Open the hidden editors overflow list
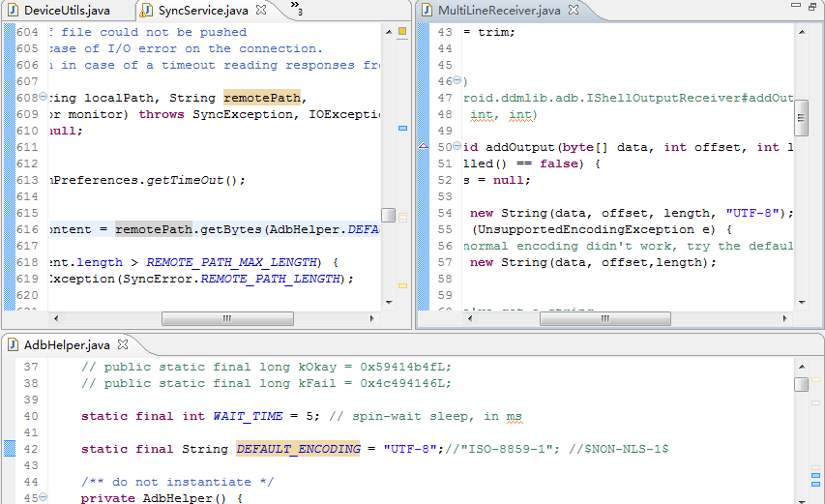The image size is (825, 504). click(296, 11)
